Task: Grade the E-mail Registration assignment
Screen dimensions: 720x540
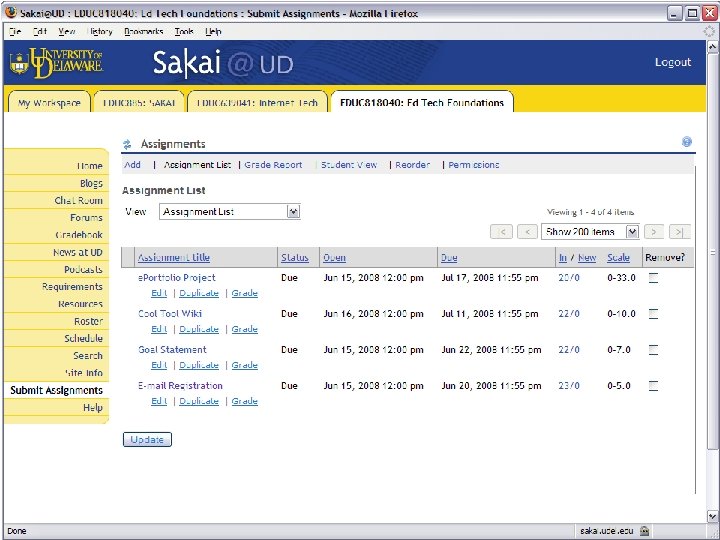Action: 244,401
